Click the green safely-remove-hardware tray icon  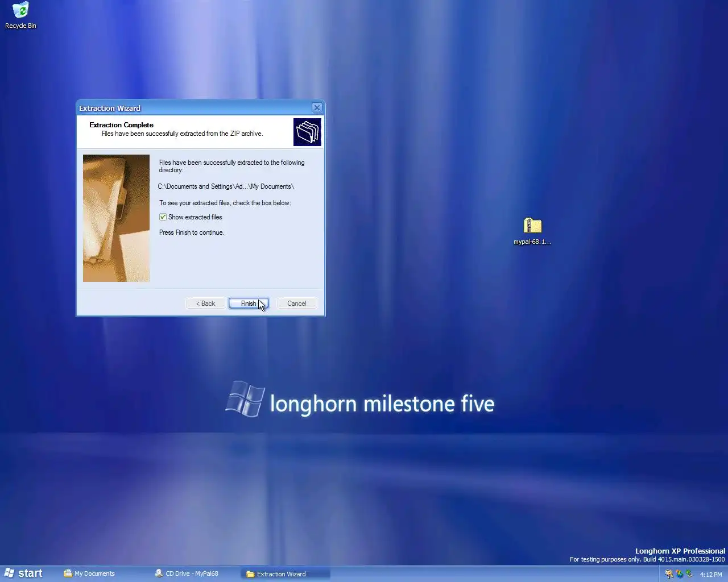[x=689, y=573]
